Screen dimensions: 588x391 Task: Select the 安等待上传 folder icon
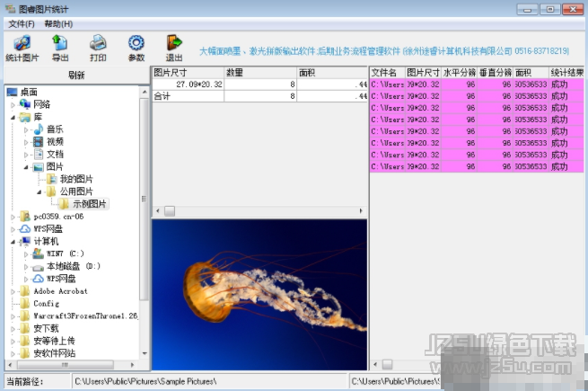[x=25, y=341]
